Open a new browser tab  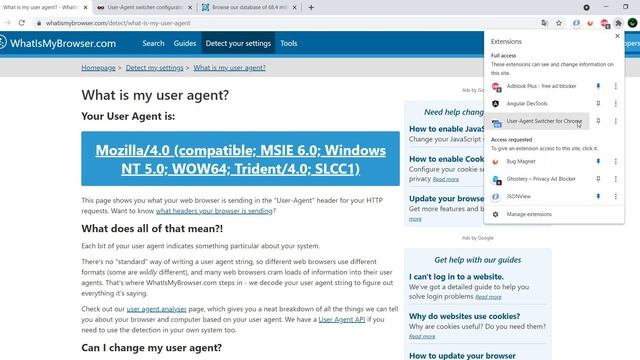(311, 7)
